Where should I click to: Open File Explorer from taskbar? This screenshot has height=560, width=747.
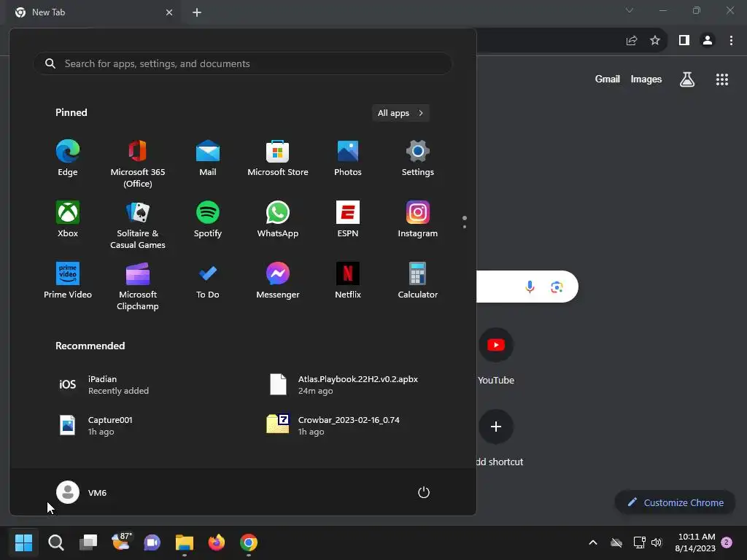185,542
